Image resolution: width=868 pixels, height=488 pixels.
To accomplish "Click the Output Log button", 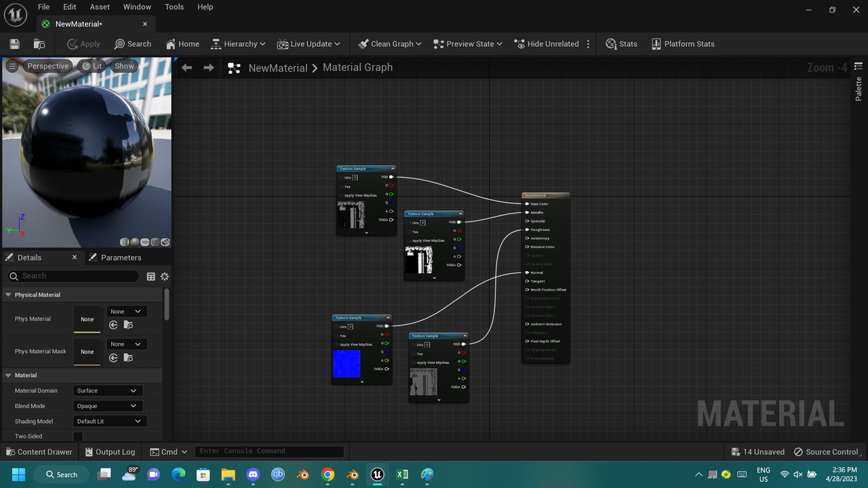I will 110,452.
